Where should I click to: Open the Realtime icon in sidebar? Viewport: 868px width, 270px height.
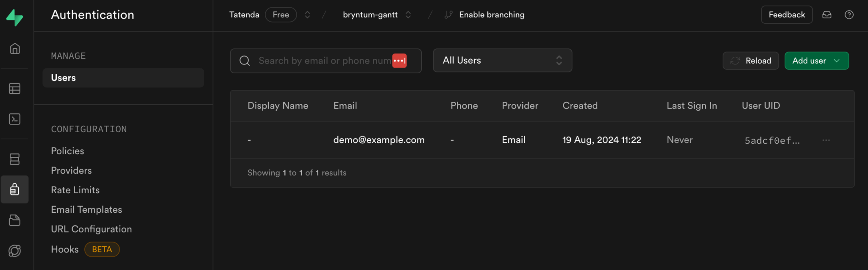coord(15,251)
